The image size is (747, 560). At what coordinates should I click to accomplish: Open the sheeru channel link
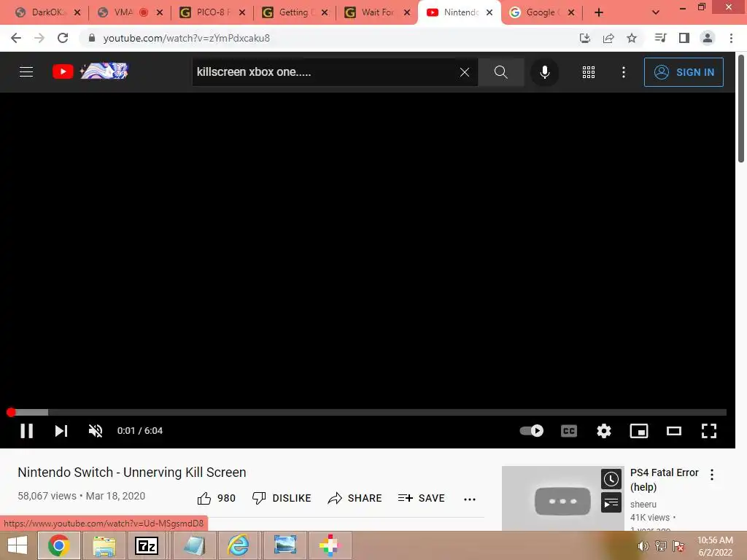[643, 504]
